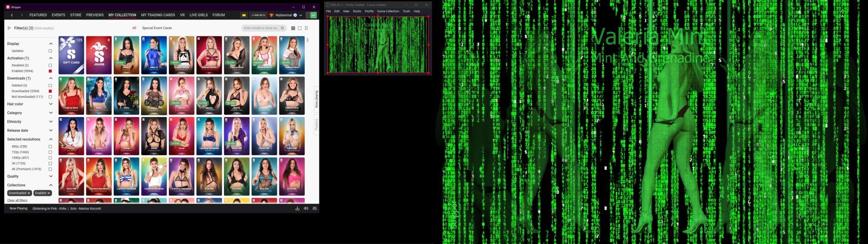Go forward with the navigation right arrow
This screenshot has width=868, height=244.
click(22, 15)
